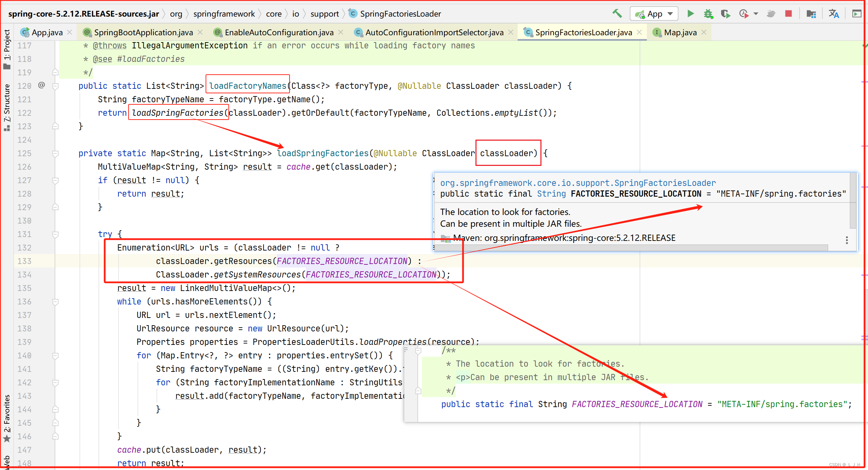
Task: Stop the running process red square
Action: coord(789,13)
